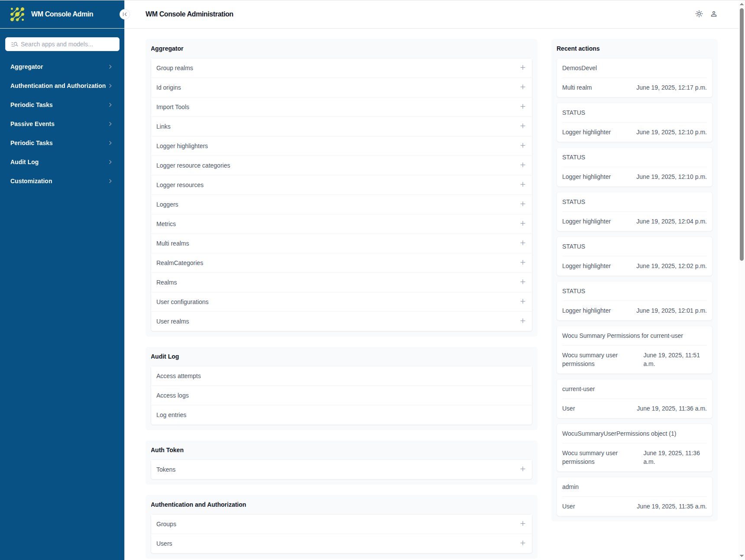
Task: Add a User realm via plus icon
Action: [523, 321]
